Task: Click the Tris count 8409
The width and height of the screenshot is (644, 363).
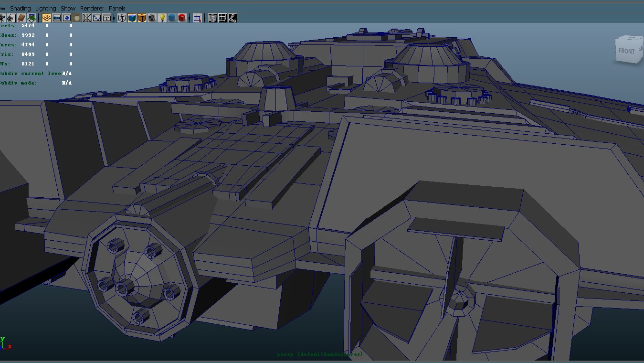Action: click(28, 54)
